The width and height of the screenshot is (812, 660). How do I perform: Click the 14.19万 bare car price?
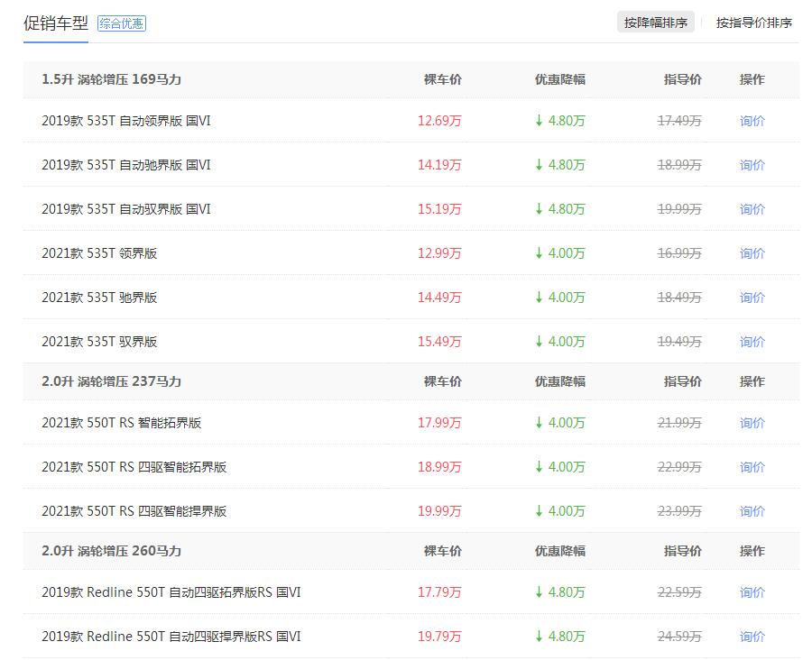[439, 165]
